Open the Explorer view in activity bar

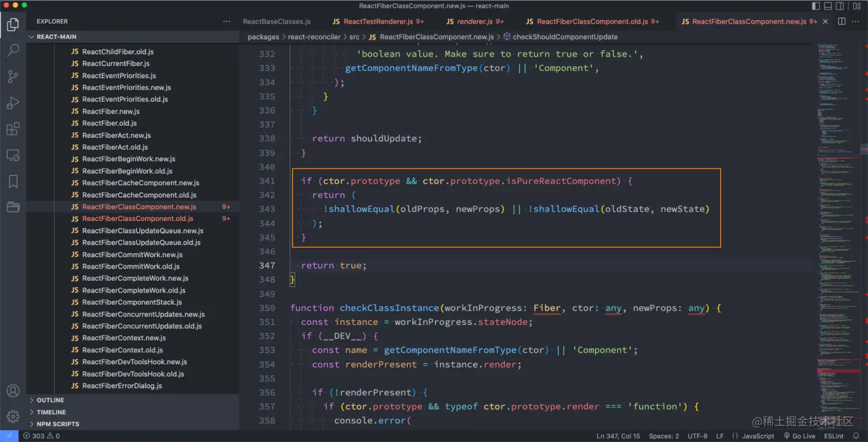[13, 25]
